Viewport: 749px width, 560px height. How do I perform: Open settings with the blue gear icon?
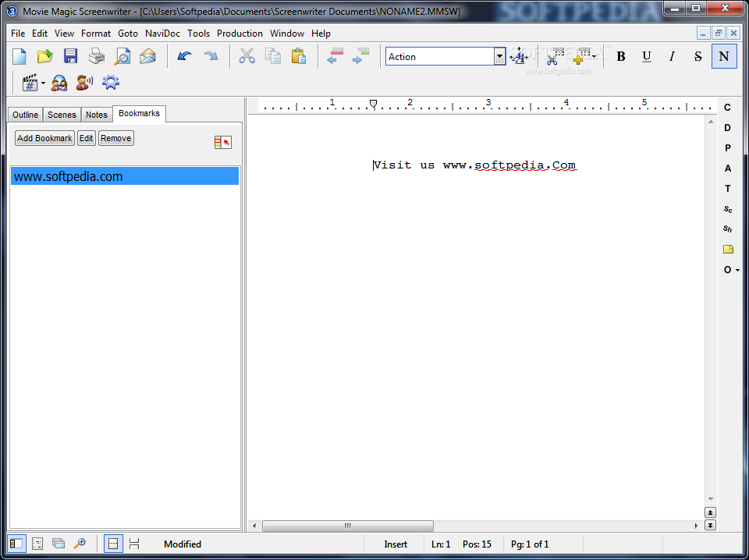(111, 83)
